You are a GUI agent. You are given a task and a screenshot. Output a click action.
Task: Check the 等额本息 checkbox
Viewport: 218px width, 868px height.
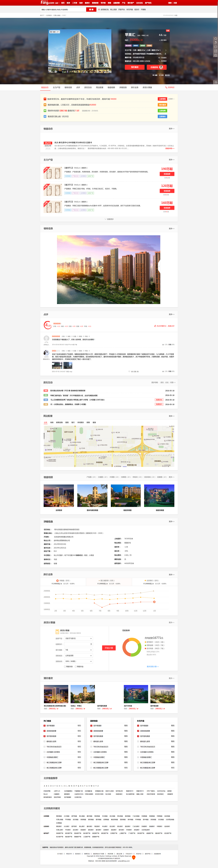pos(65,667)
